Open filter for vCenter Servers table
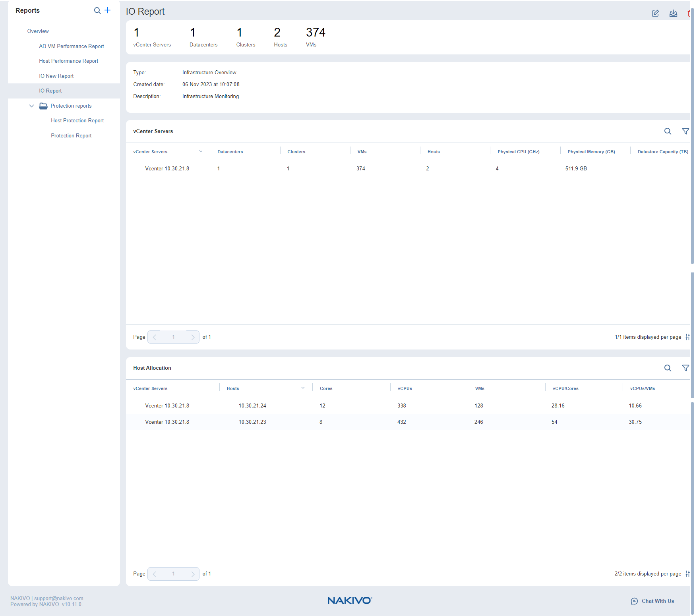695x616 pixels. 685,131
